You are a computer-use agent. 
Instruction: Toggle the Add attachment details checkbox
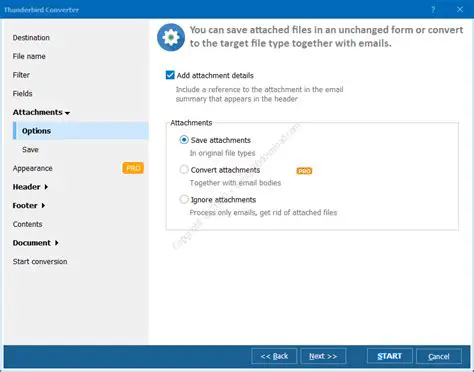pyautogui.click(x=170, y=75)
